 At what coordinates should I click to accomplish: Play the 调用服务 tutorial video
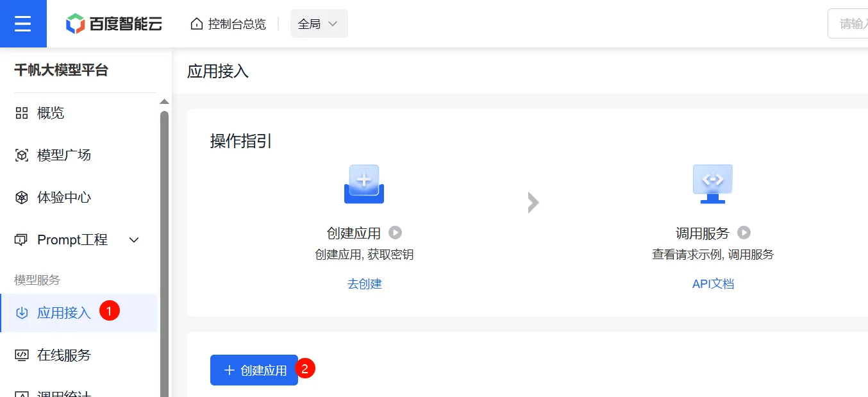coord(744,233)
